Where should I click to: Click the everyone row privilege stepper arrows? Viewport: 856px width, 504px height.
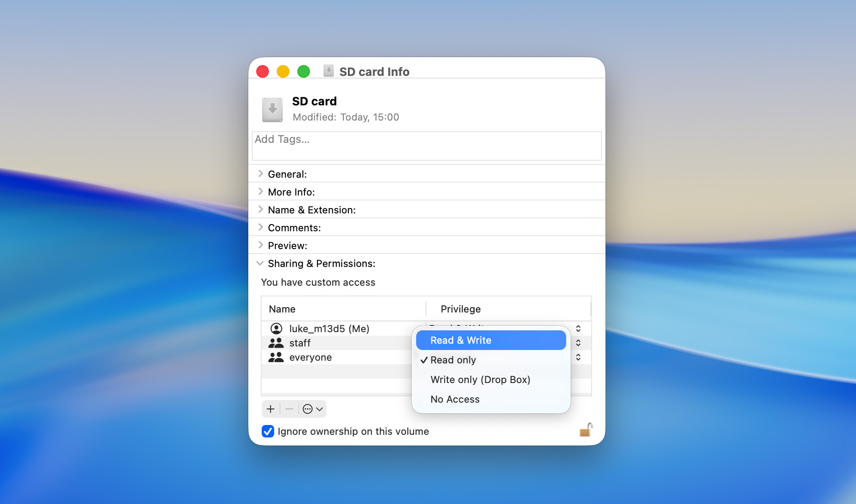[x=578, y=357]
